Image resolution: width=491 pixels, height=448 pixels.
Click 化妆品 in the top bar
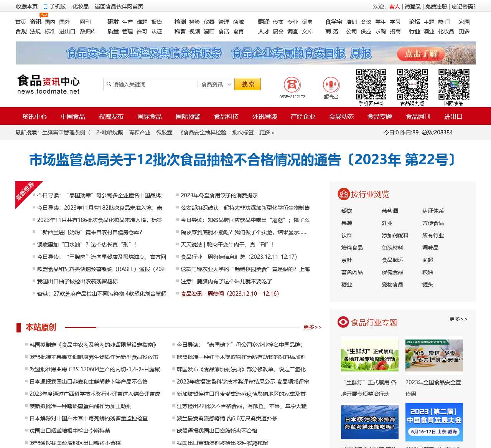click(x=81, y=7)
